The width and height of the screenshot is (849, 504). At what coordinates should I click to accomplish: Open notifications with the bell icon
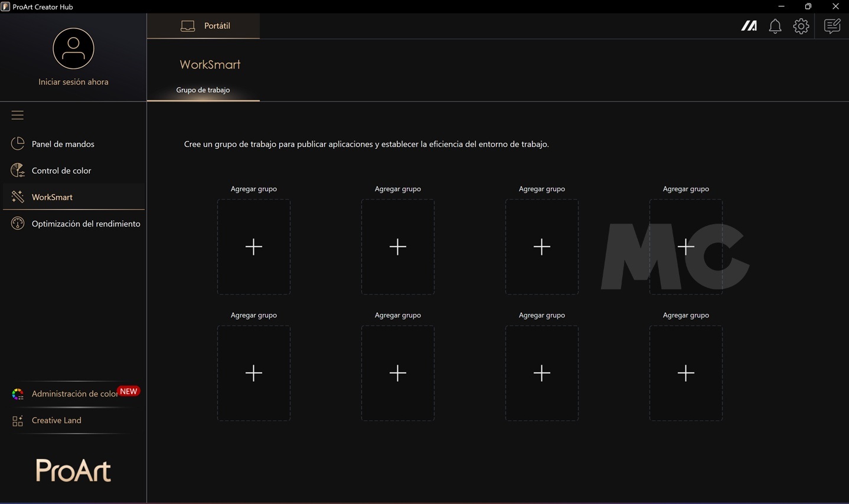click(x=775, y=26)
